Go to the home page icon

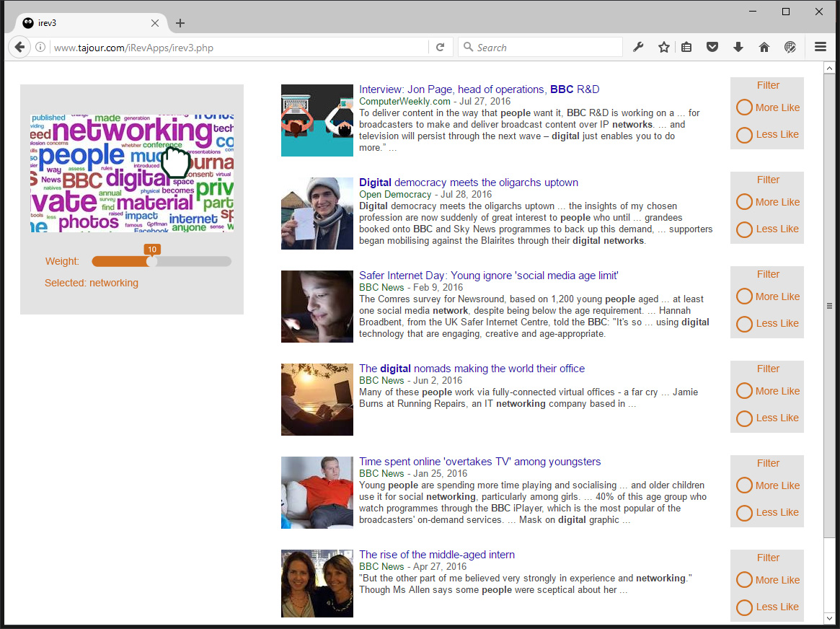pos(764,47)
